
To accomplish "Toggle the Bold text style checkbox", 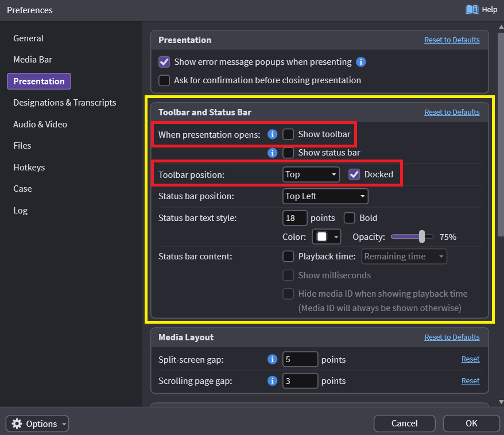I will click(349, 218).
